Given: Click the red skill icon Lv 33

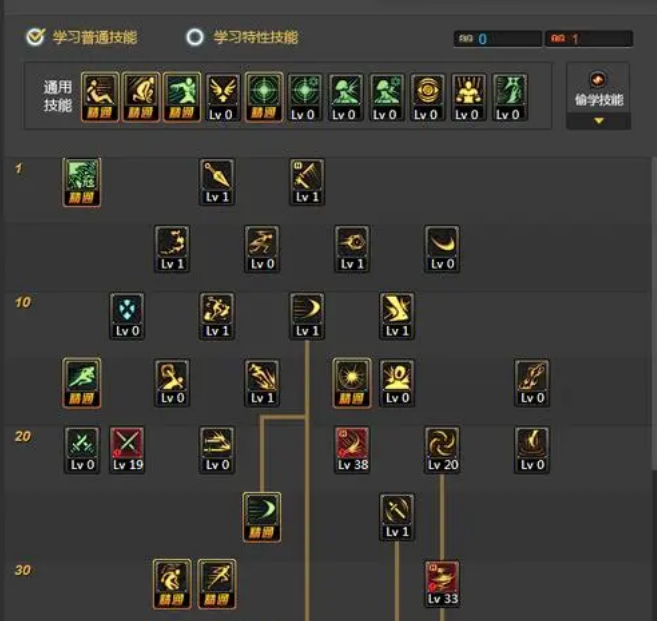Looking at the screenshot, I should [x=442, y=584].
